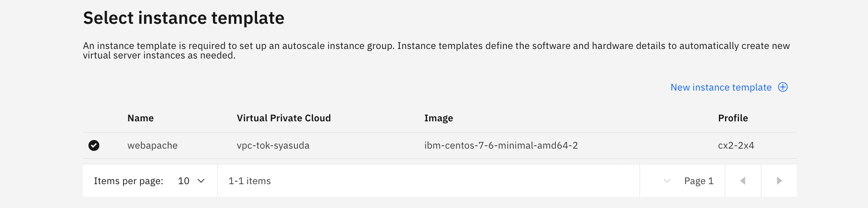The width and height of the screenshot is (868, 208).
Task: Click the Page 1 label
Action: 698,181
